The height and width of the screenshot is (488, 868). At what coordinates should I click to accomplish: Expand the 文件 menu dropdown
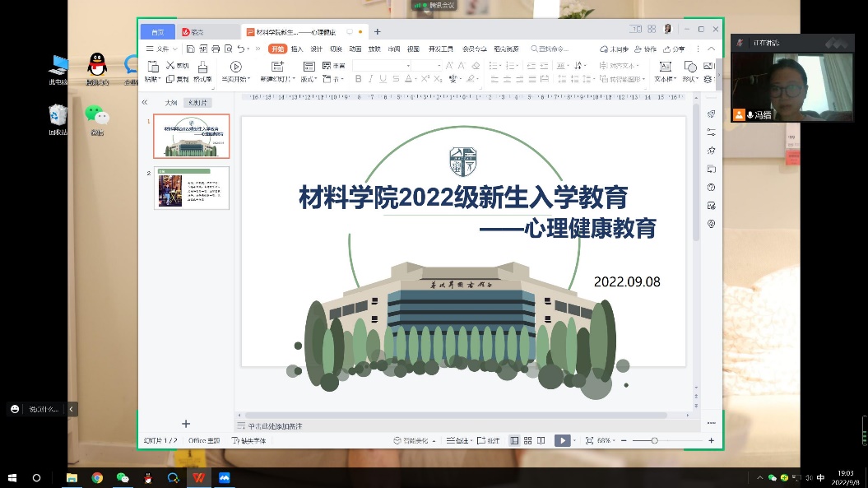(x=162, y=49)
